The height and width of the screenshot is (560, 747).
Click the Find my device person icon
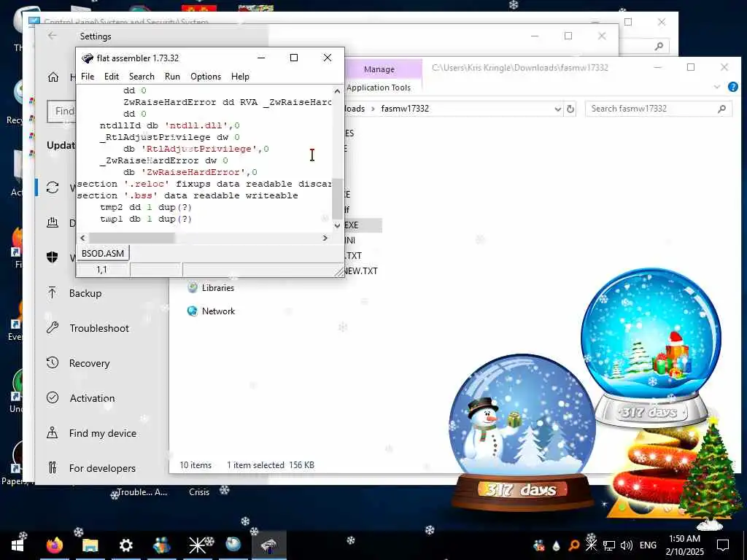pyautogui.click(x=53, y=433)
